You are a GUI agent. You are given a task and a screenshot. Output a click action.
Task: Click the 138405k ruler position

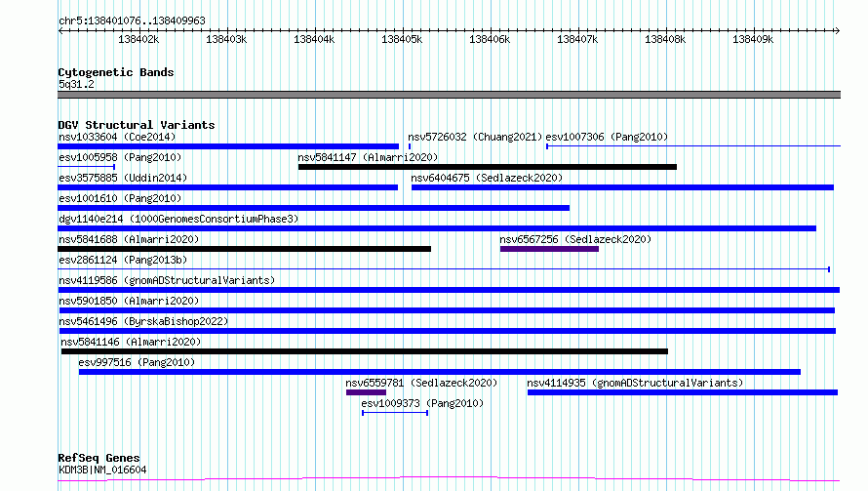point(402,39)
